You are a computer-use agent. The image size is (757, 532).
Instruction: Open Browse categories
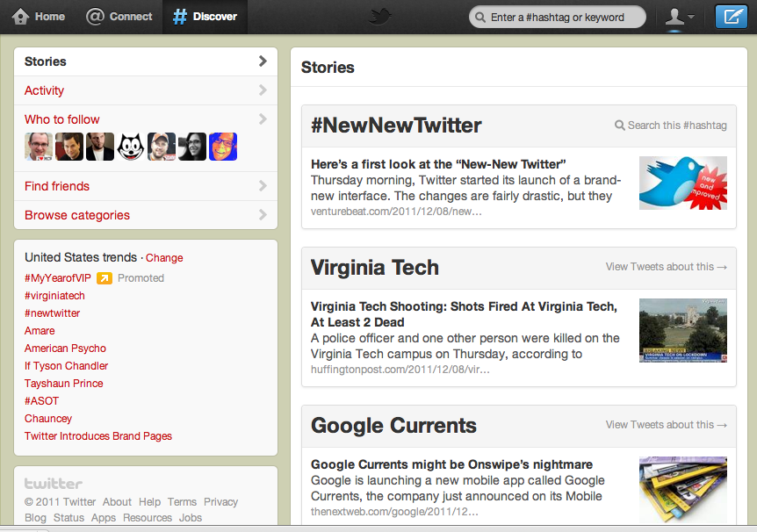pyautogui.click(x=146, y=215)
